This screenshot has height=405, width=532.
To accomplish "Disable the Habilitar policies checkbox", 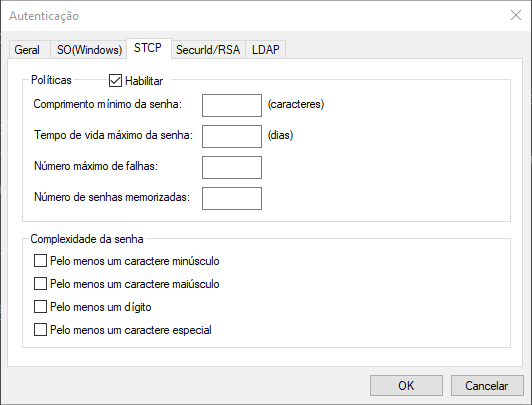I will [115, 81].
